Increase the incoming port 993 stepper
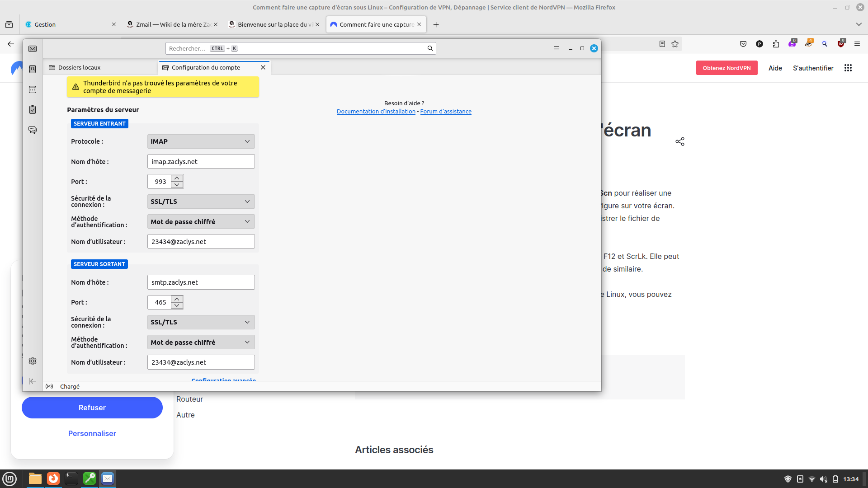Screen dimensions: 868x488 [177, 178]
